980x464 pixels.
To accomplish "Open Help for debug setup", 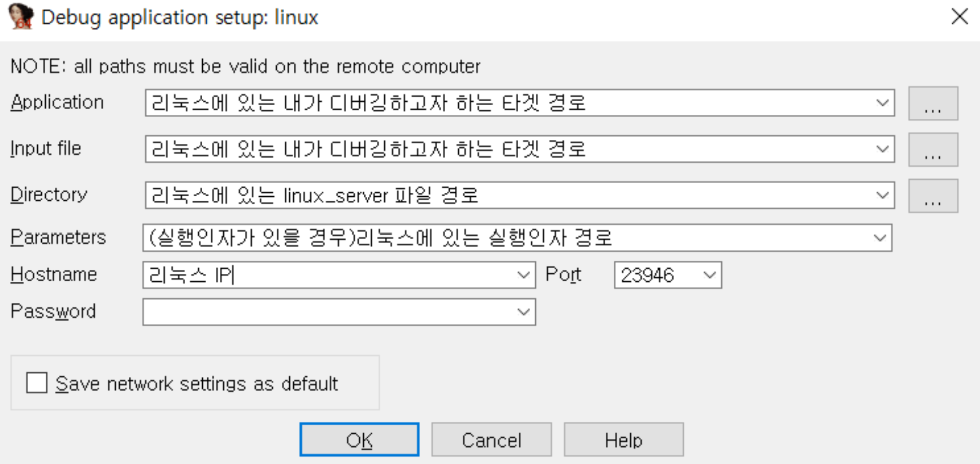I will (623, 440).
